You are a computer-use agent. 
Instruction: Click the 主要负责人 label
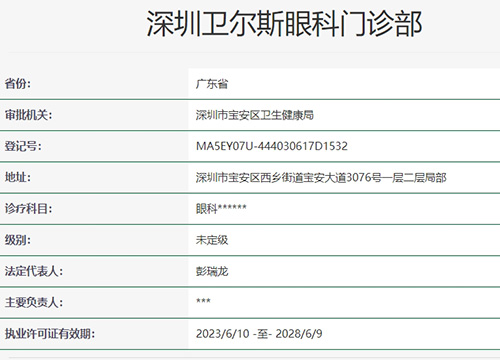(x=34, y=302)
